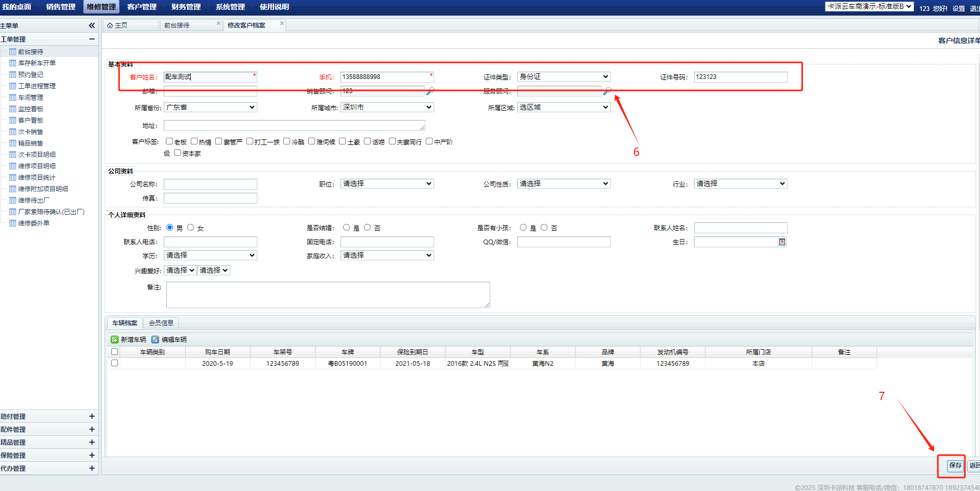Tick the checkbox for the vehicle row 粤B05190001
The height and width of the screenshot is (491, 980).
coord(114,363)
